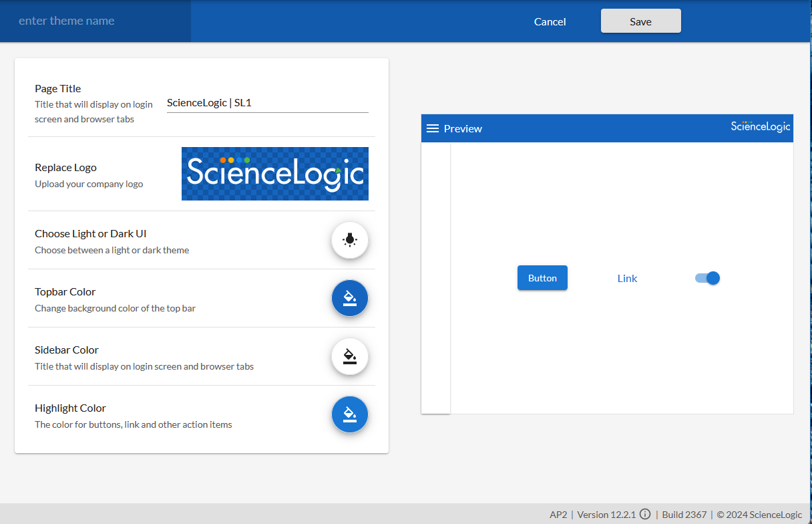Click the Page Title text field
The width and height of the screenshot is (812, 524).
(x=267, y=103)
